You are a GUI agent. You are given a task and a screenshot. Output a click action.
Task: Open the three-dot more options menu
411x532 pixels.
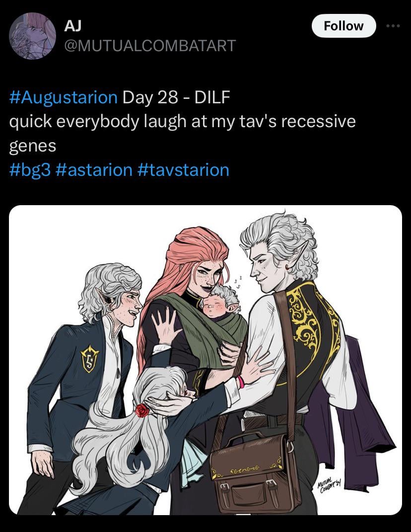(x=393, y=26)
